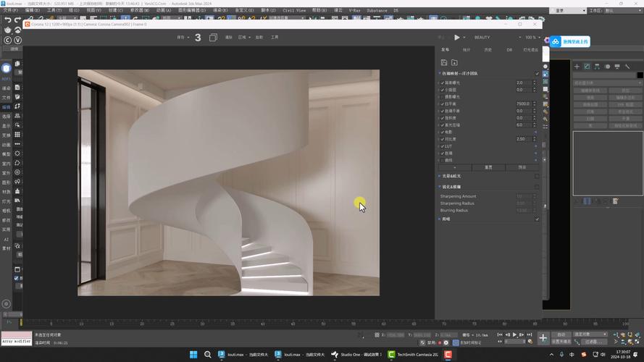
Task: Click the undo arrow icon
Action: pyautogui.click(x=7, y=20)
